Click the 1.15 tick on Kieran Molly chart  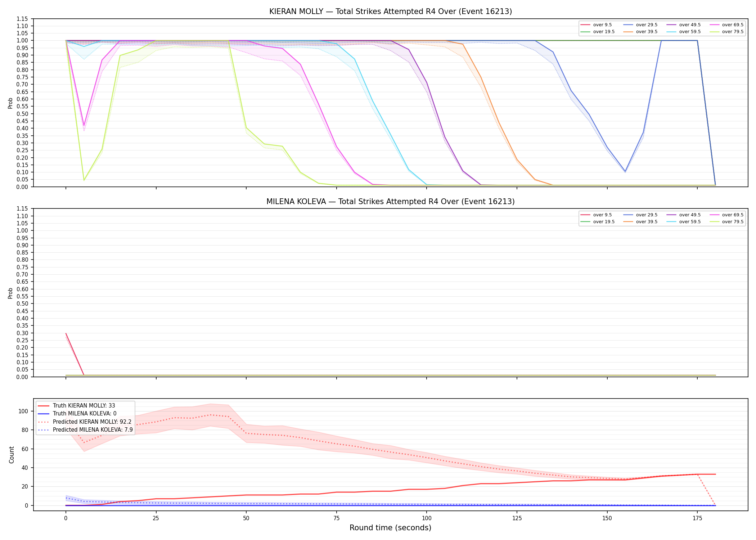pyautogui.click(x=23, y=19)
